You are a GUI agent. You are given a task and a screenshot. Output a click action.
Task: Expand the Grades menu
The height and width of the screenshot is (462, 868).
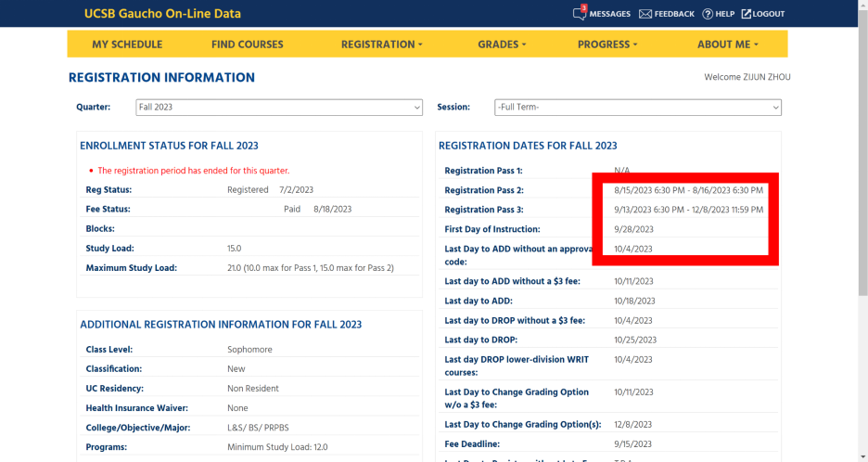click(502, 45)
